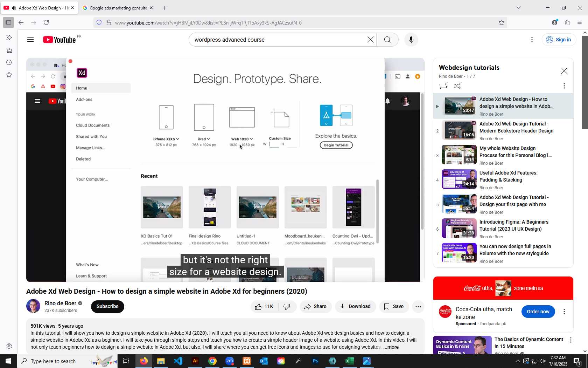588x368 pixels.
Task: Show hidden system tray icons
Action: [x=517, y=361]
